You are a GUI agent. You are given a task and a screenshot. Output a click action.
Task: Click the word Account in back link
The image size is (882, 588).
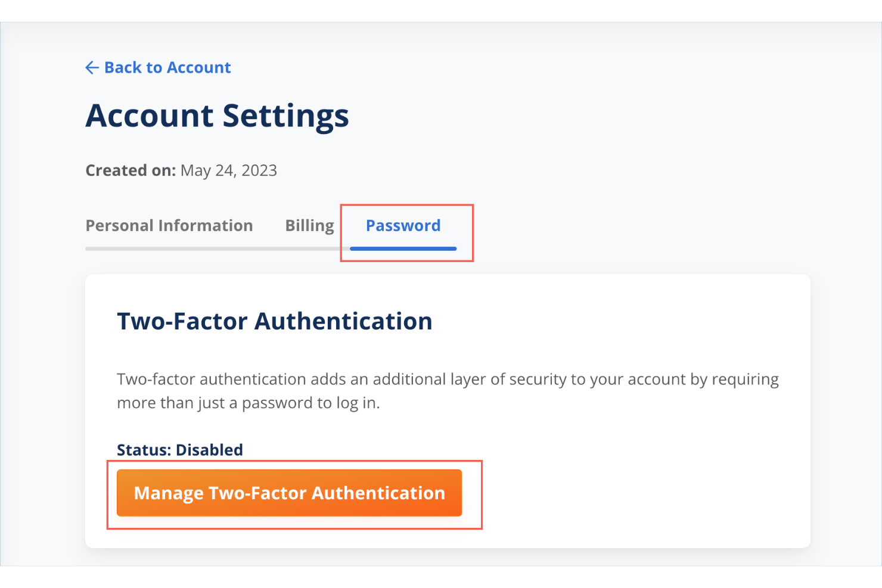[199, 68]
